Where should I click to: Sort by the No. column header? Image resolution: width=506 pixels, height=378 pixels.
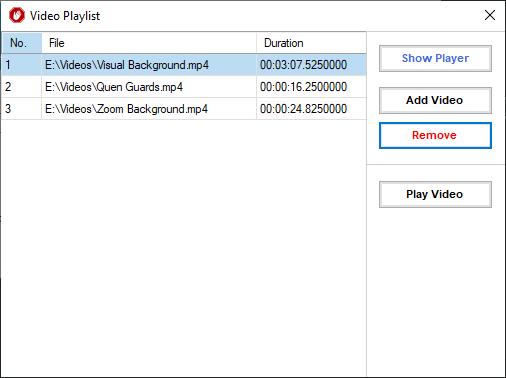tap(22, 43)
